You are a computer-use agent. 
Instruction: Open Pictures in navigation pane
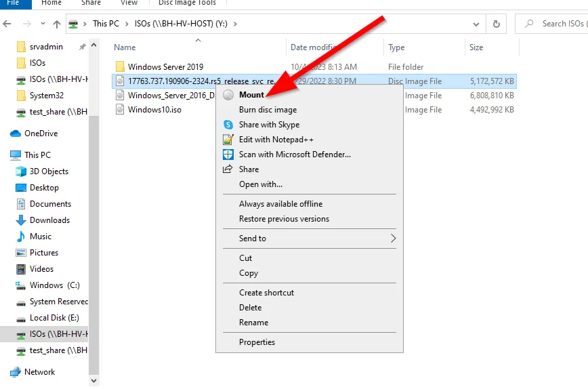pyautogui.click(x=44, y=253)
